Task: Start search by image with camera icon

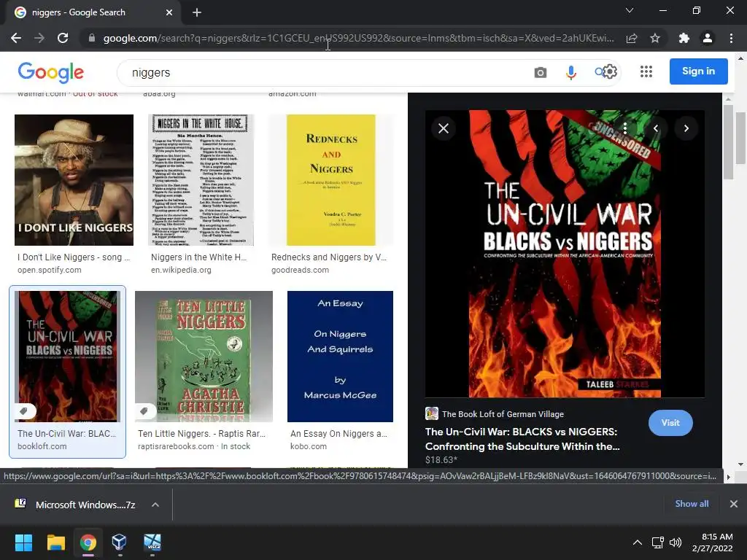Action: click(541, 72)
